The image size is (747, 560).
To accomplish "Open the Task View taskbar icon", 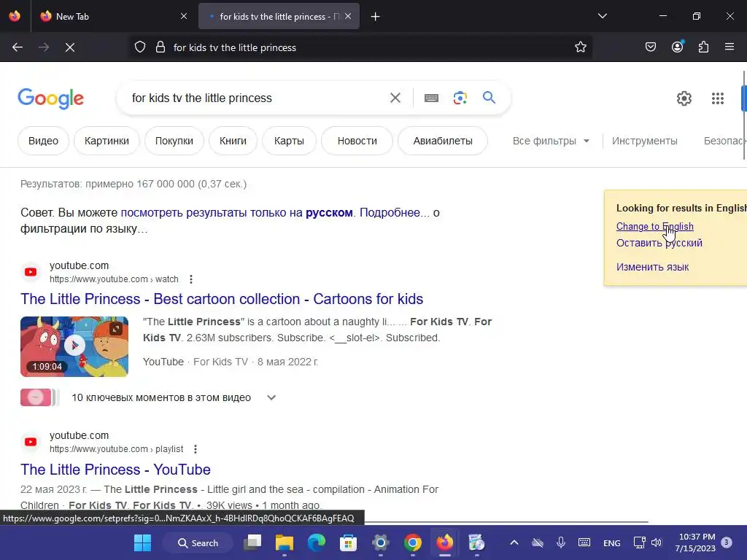I will (x=252, y=542).
